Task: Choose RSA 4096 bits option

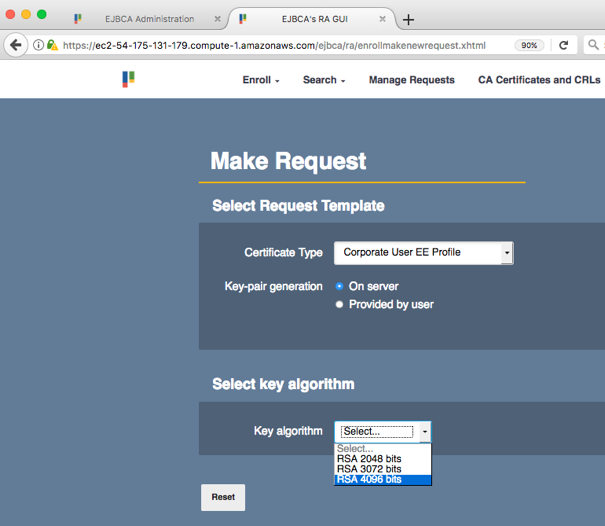Action: click(x=369, y=479)
